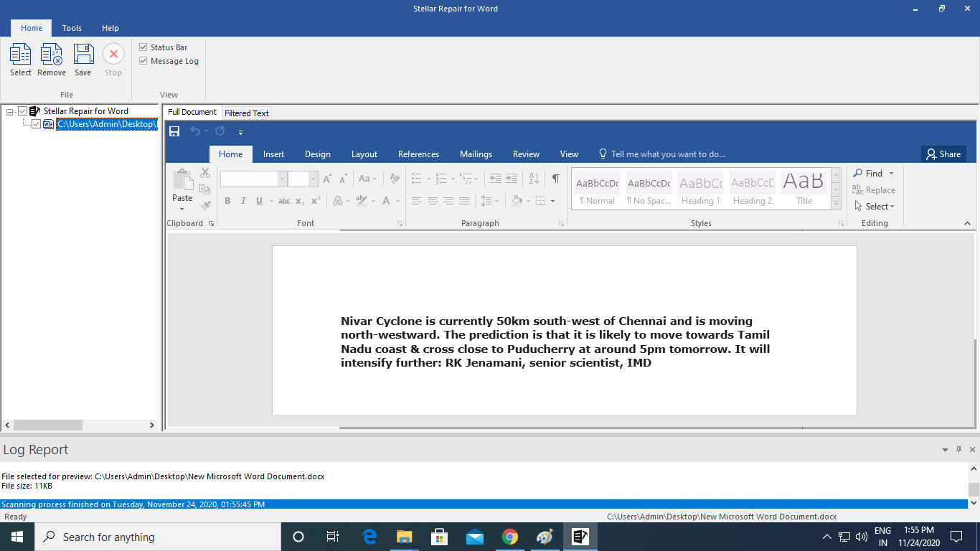This screenshot has width=980, height=551.
Task: Apply Subscript formatting
Action: pos(300,201)
